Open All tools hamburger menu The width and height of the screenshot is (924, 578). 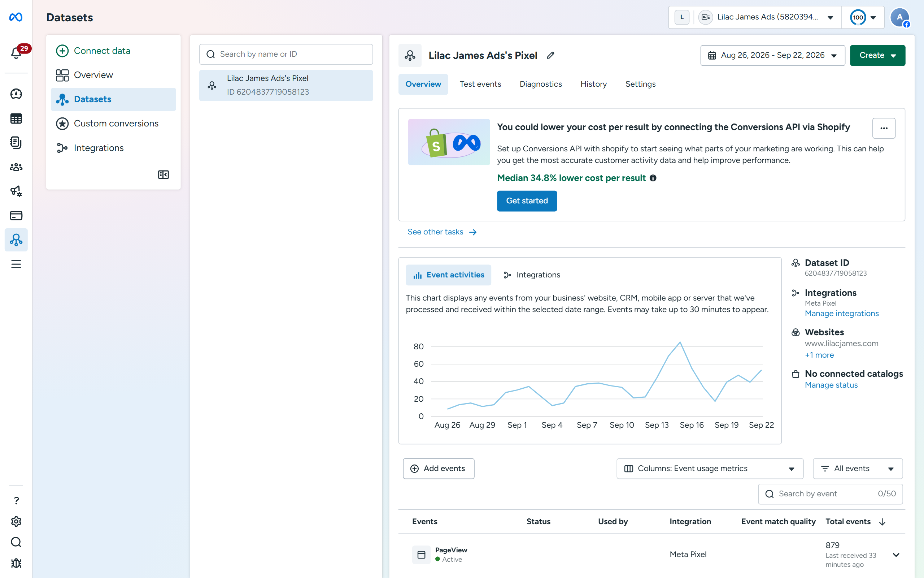pos(16,264)
